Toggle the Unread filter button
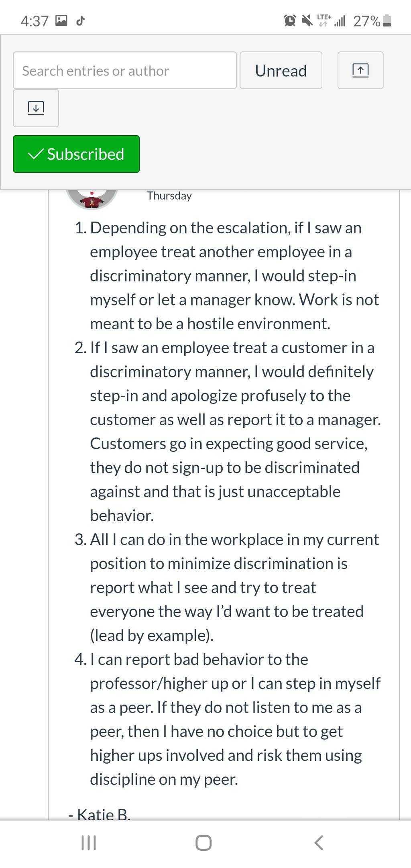 point(281,70)
